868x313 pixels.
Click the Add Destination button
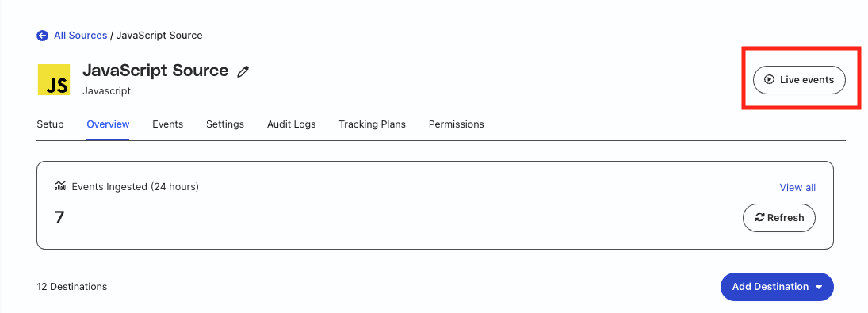777,287
